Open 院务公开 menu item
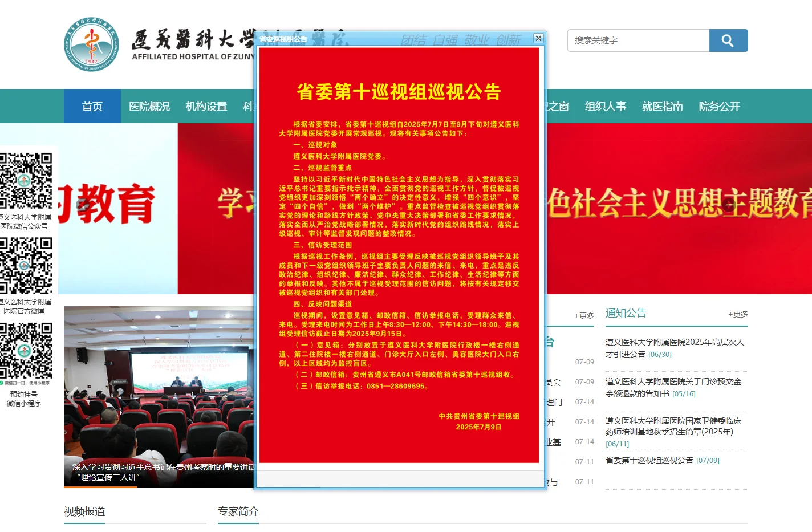 coord(720,106)
